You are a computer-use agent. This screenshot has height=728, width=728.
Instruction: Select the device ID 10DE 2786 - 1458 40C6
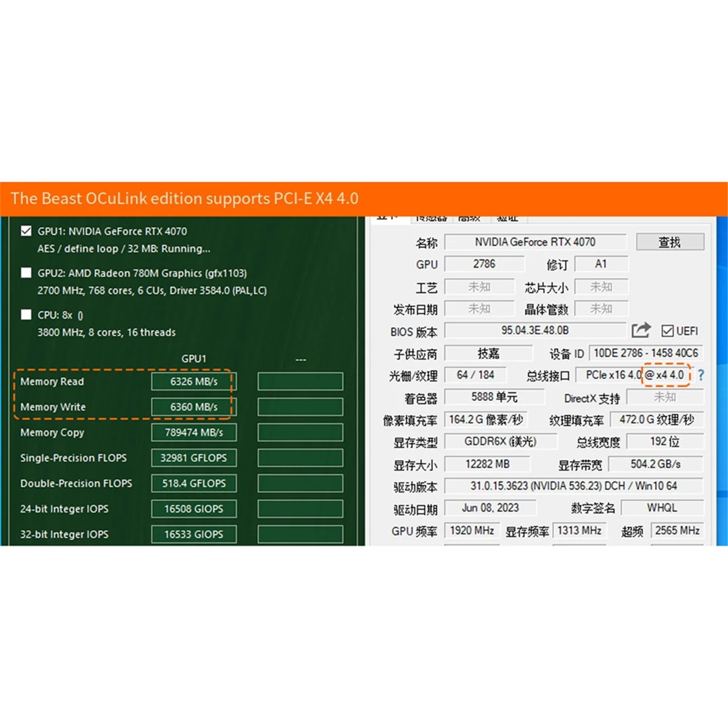[x=646, y=353]
